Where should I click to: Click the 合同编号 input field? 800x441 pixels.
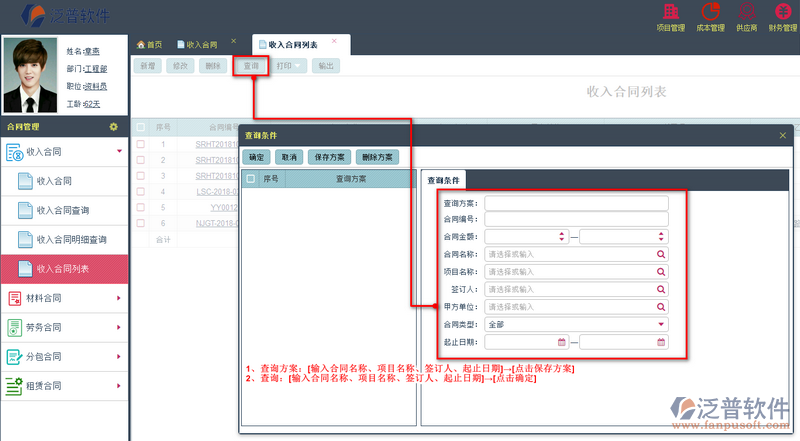576,219
